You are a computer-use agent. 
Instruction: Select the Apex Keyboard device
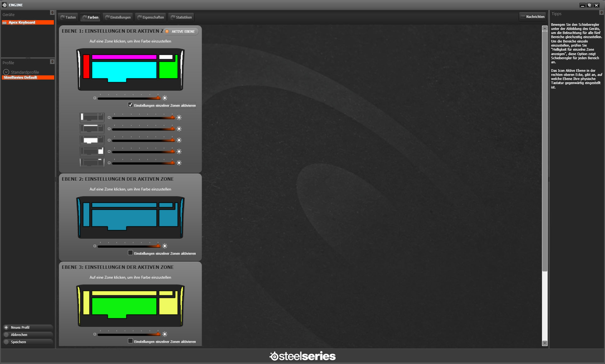pos(28,22)
